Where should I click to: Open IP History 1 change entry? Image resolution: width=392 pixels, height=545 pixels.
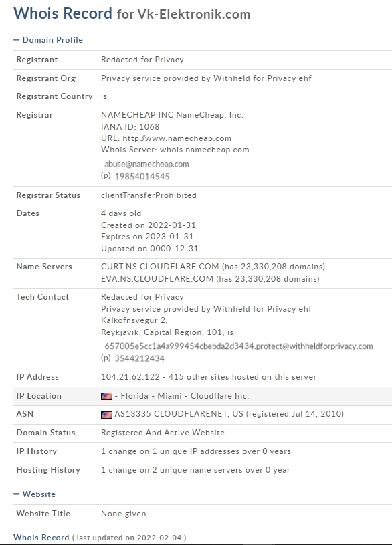[196, 451]
